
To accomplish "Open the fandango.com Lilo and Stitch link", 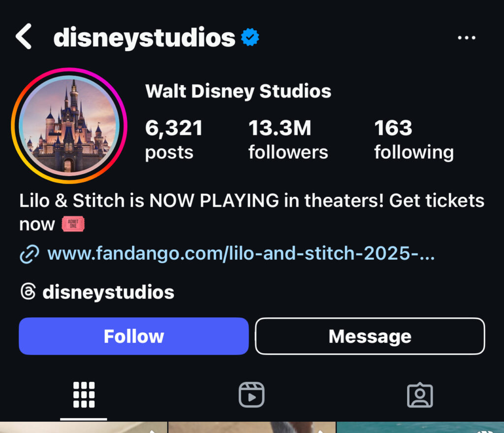I will [241, 254].
